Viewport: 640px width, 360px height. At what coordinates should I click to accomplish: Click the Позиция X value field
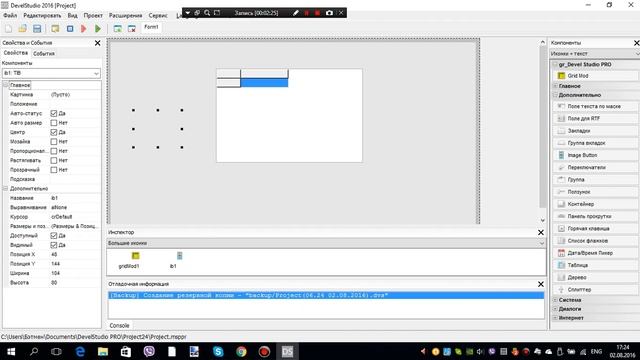coord(75,254)
